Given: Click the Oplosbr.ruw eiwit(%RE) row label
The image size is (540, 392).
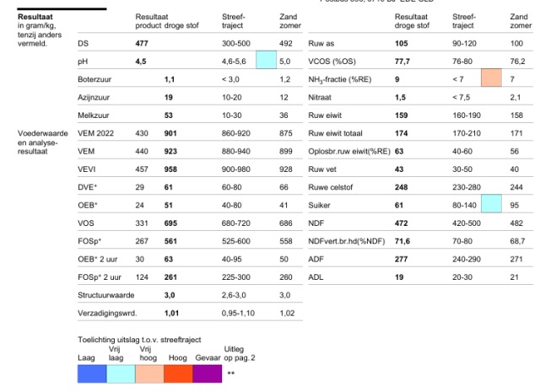Looking at the screenshot, I should (349, 151).
